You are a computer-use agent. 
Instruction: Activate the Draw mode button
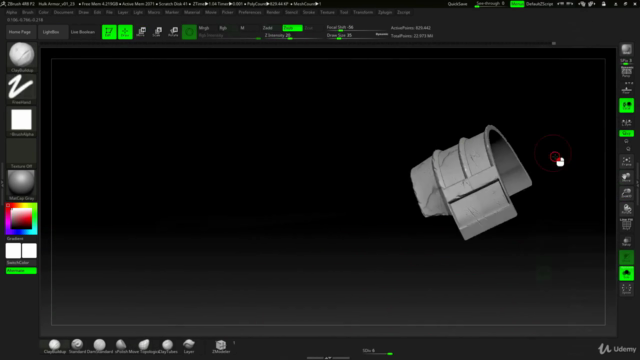pyautogui.click(x=125, y=32)
